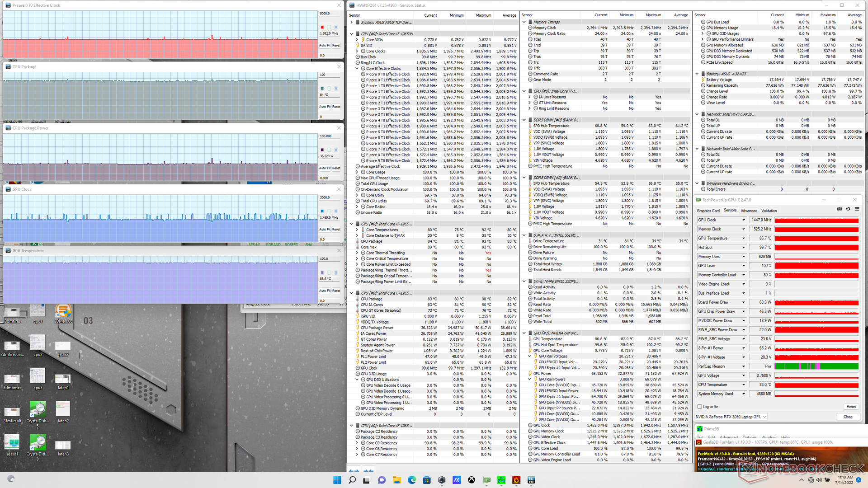868x488 pixels.
Task: Click the Close button in GPU-Z
Action: [x=848, y=417]
